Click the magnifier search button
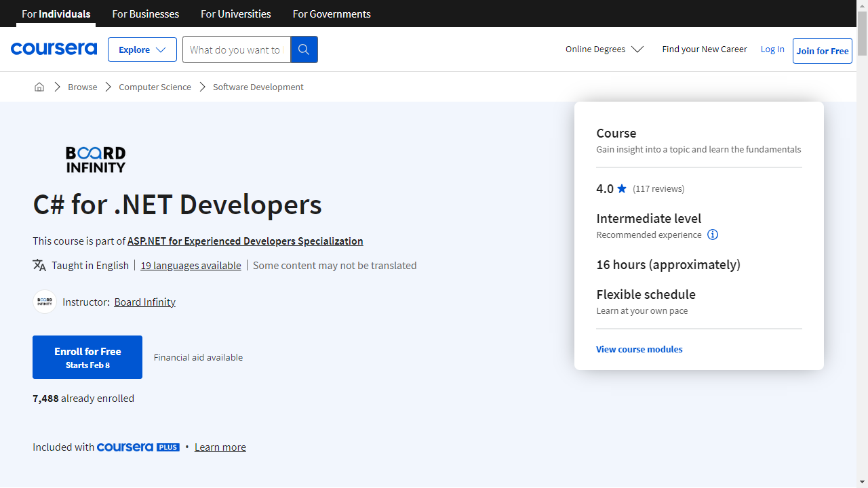Image resolution: width=868 pixels, height=488 pixels. click(304, 49)
